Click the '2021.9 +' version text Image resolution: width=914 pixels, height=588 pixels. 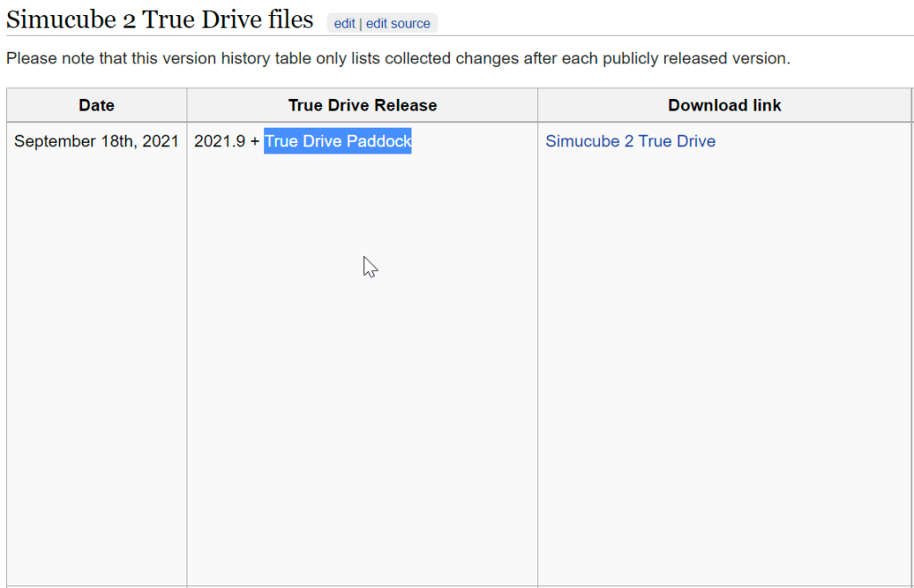click(227, 142)
